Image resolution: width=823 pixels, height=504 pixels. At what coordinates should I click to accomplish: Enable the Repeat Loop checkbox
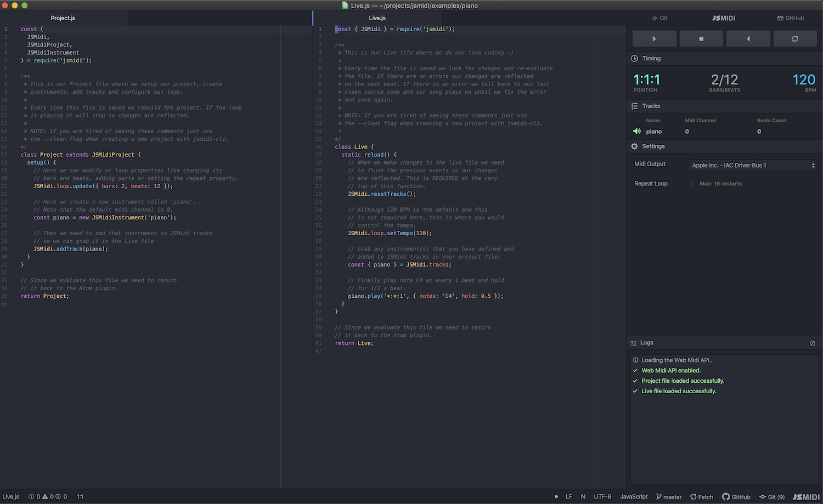click(692, 184)
